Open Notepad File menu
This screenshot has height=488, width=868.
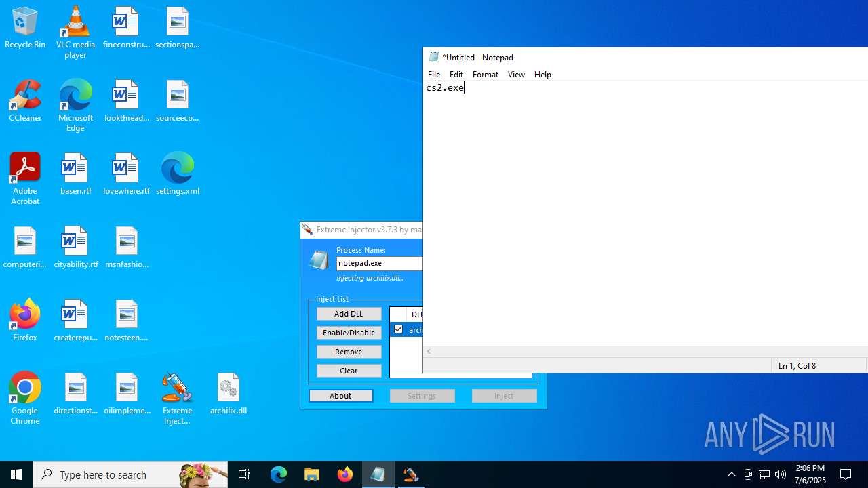click(434, 75)
